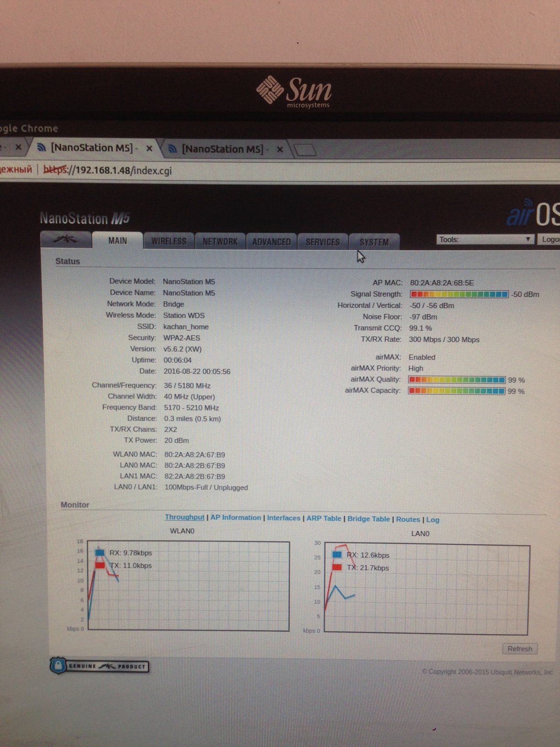Click the airMAX Priority value High
This screenshot has height=747, width=560.
tap(416, 368)
